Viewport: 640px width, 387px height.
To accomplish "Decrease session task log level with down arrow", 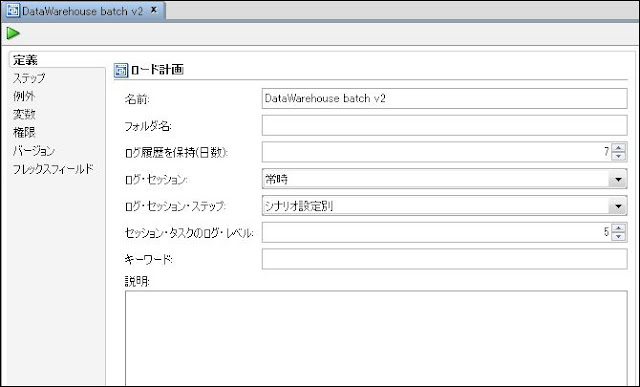I will (x=619, y=237).
